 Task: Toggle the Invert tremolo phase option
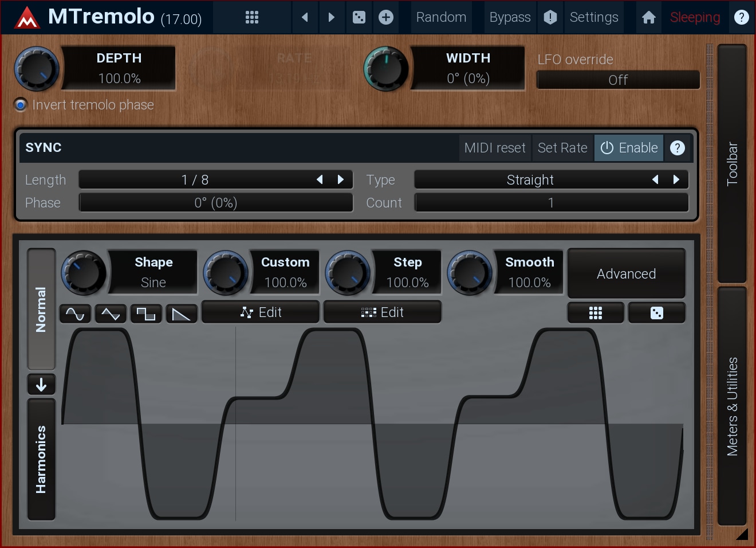21,105
